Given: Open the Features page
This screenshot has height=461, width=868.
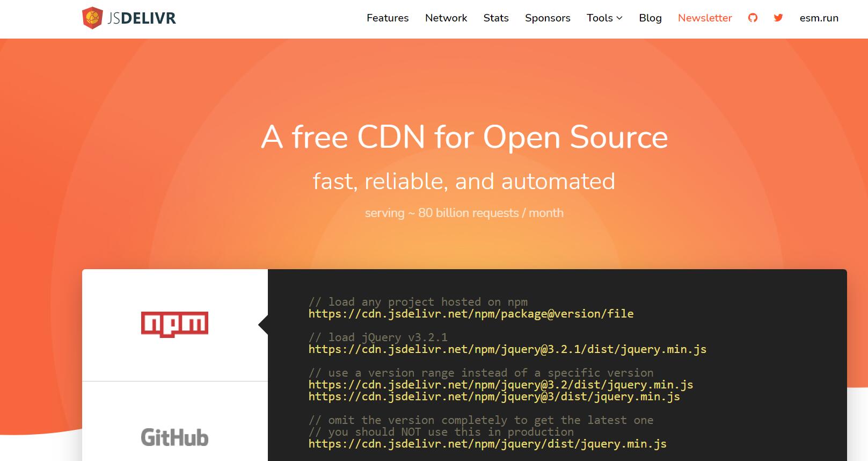Looking at the screenshot, I should pos(388,18).
